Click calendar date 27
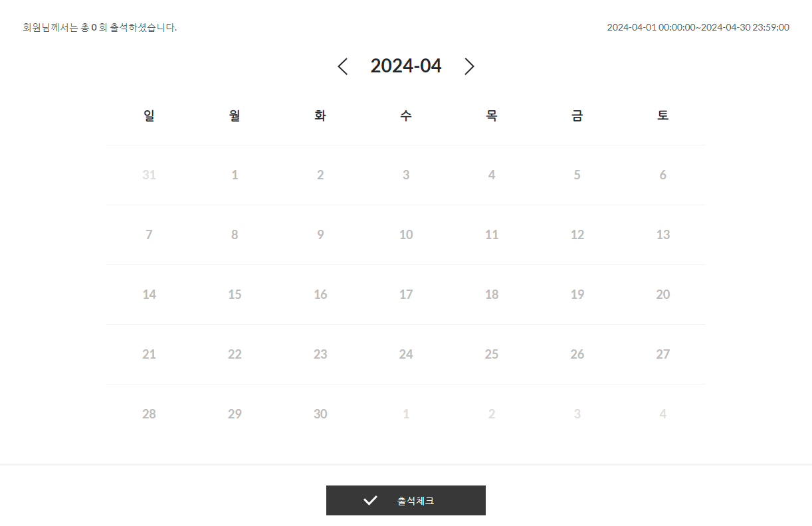The image size is (812, 526). (663, 355)
